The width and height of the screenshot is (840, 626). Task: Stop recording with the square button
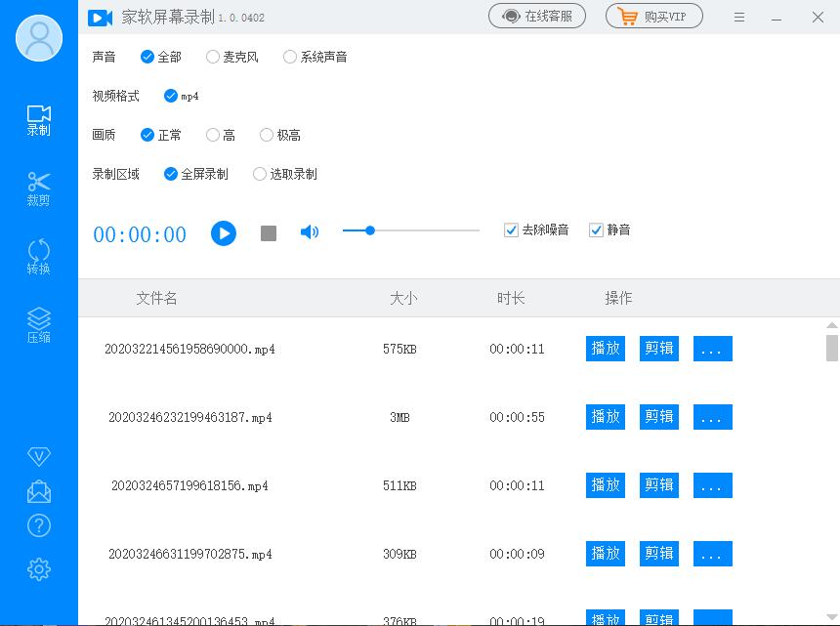point(269,233)
